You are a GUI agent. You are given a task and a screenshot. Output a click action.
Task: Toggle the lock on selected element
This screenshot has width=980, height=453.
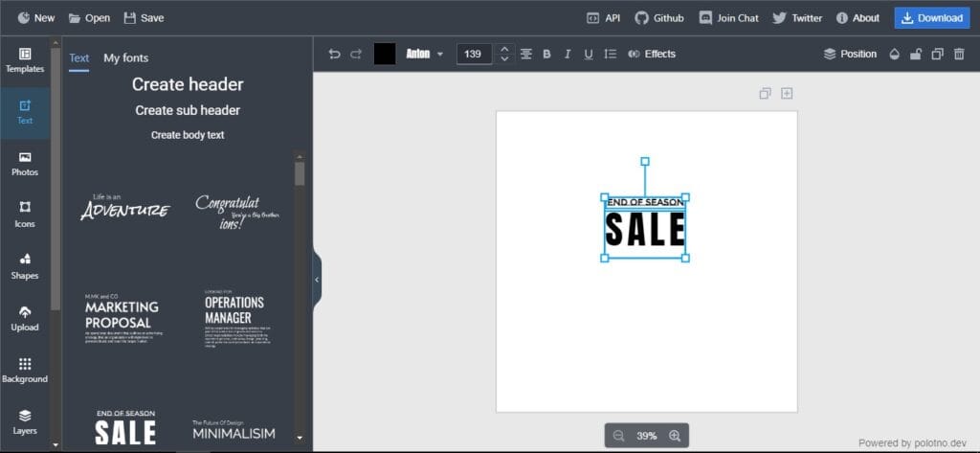pyautogui.click(x=916, y=55)
